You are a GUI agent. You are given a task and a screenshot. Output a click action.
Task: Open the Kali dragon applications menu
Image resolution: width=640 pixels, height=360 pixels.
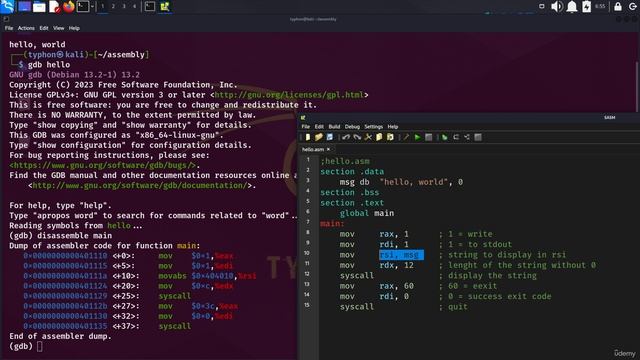tap(7, 6)
